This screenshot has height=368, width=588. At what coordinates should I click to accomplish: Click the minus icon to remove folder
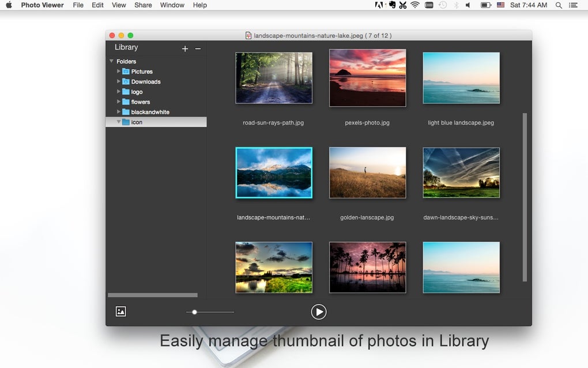(x=198, y=49)
